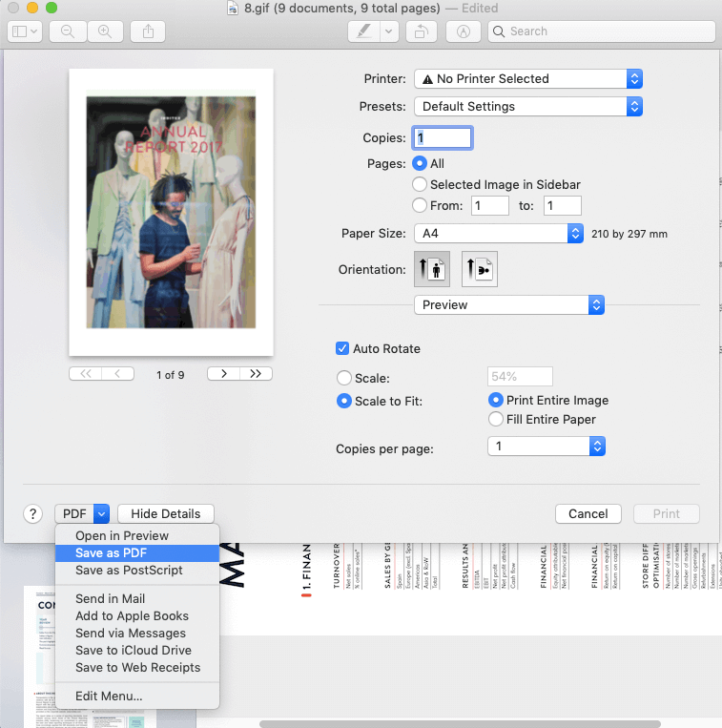Click the zoom out magnifier icon
This screenshot has width=722, height=728.
pos(68,31)
